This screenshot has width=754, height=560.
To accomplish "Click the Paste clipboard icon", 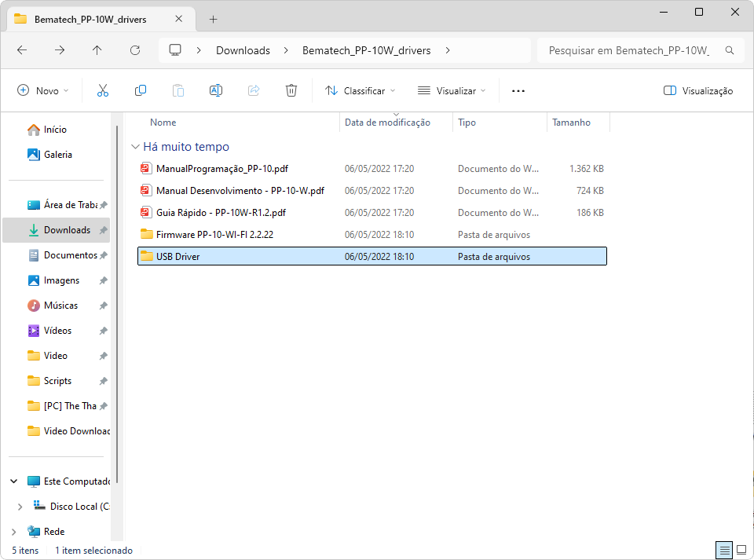I will [x=178, y=90].
